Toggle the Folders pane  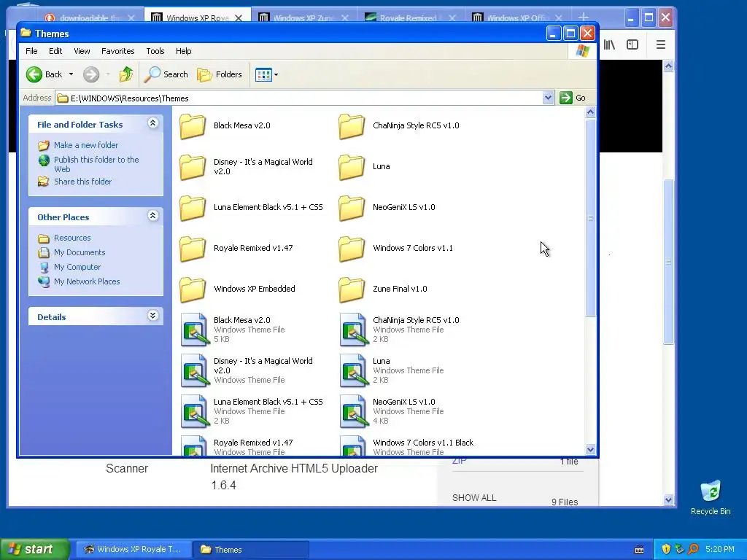click(x=220, y=74)
